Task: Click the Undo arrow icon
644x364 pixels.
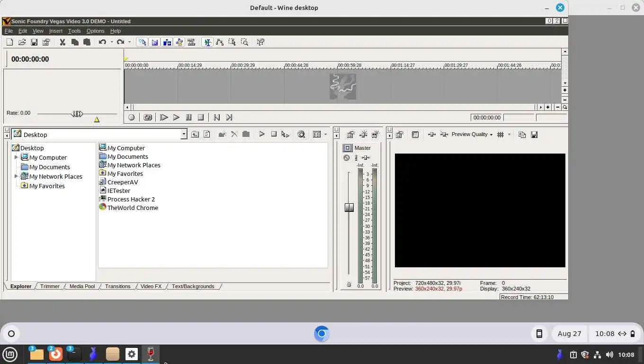Action: click(x=102, y=42)
